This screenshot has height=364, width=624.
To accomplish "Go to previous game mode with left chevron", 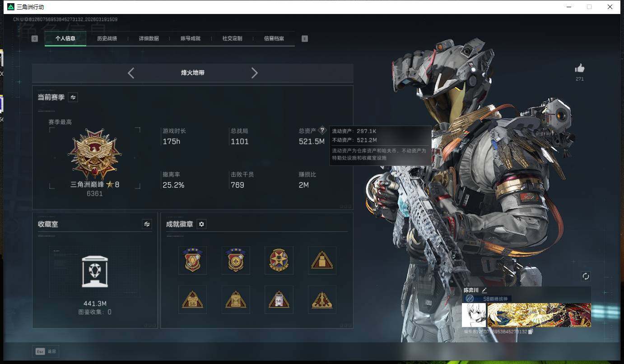I will tap(131, 73).
